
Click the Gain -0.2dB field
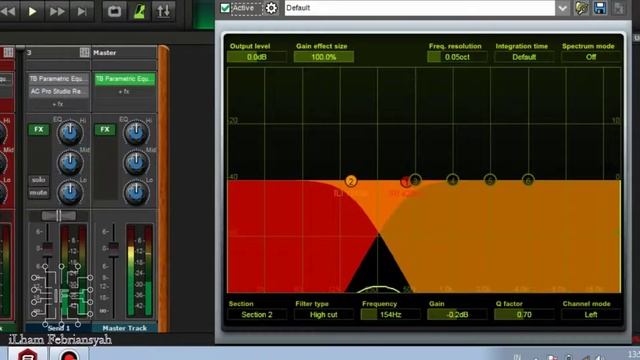pos(457,315)
